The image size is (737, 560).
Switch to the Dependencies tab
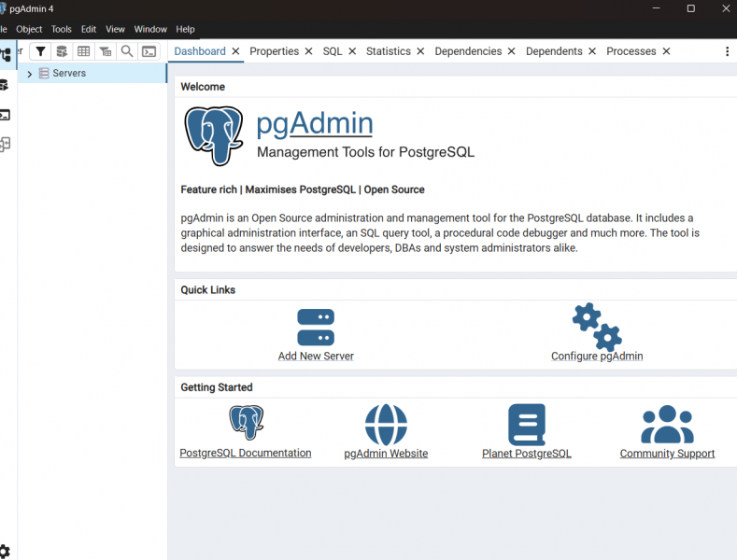[468, 51]
